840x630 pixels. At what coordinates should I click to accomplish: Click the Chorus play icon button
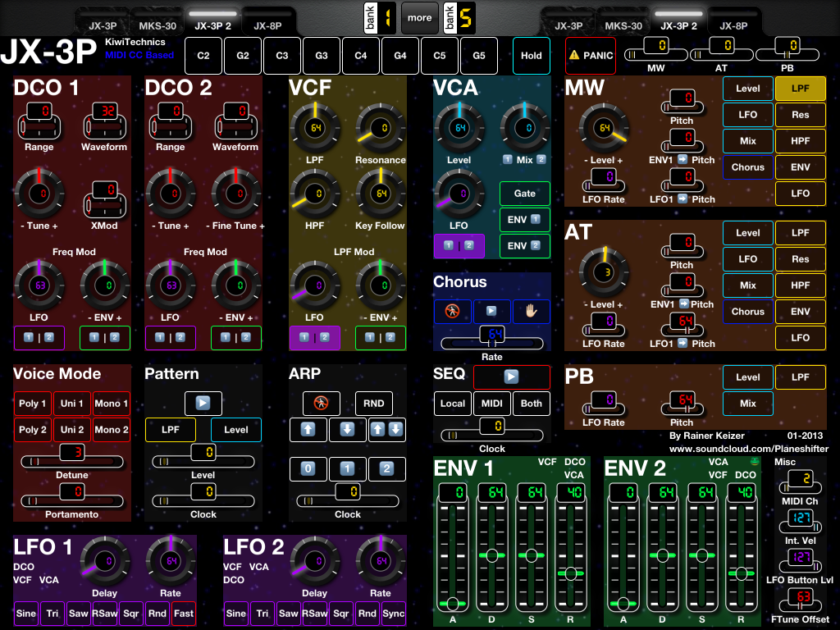[x=491, y=311]
